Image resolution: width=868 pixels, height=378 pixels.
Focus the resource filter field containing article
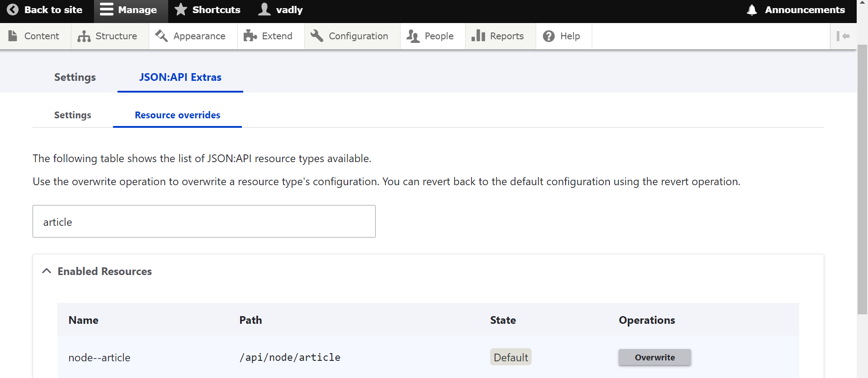204,221
